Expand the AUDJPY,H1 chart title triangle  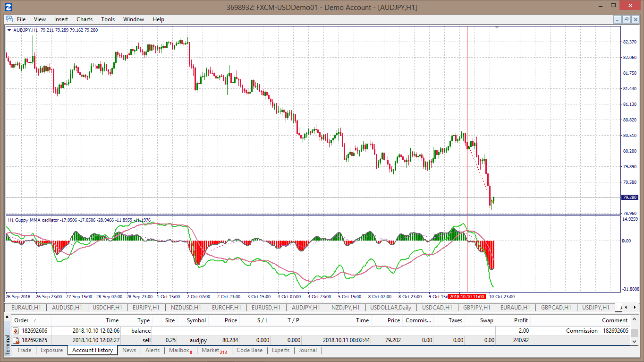(x=9, y=30)
